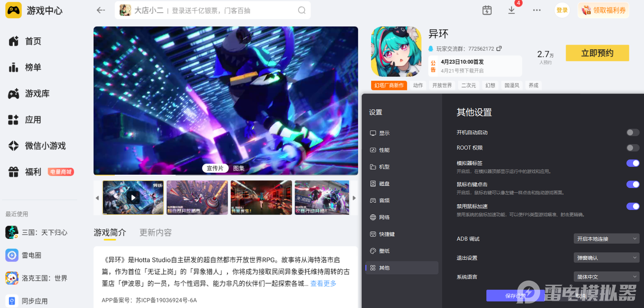Click 幻塔厂商新作 tag

tap(389, 86)
